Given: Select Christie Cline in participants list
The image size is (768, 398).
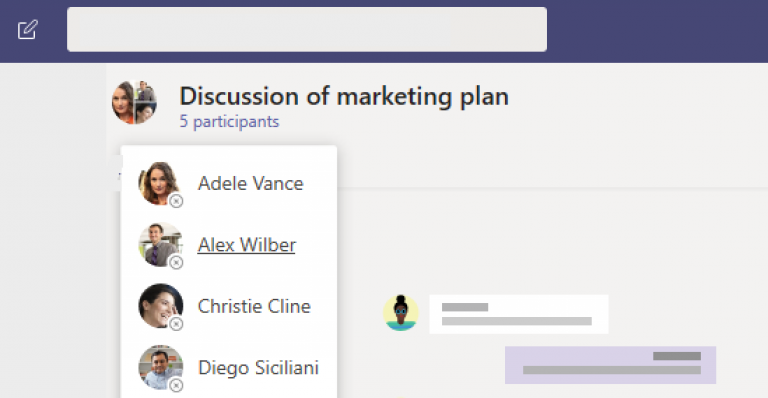Looking at the screenshot, I should (x=254, y=306).
